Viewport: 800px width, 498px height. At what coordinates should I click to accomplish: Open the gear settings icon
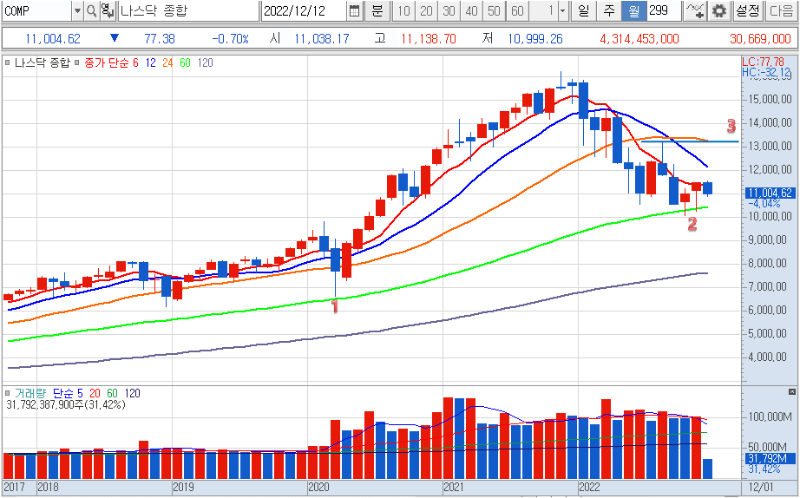(719, 11)
